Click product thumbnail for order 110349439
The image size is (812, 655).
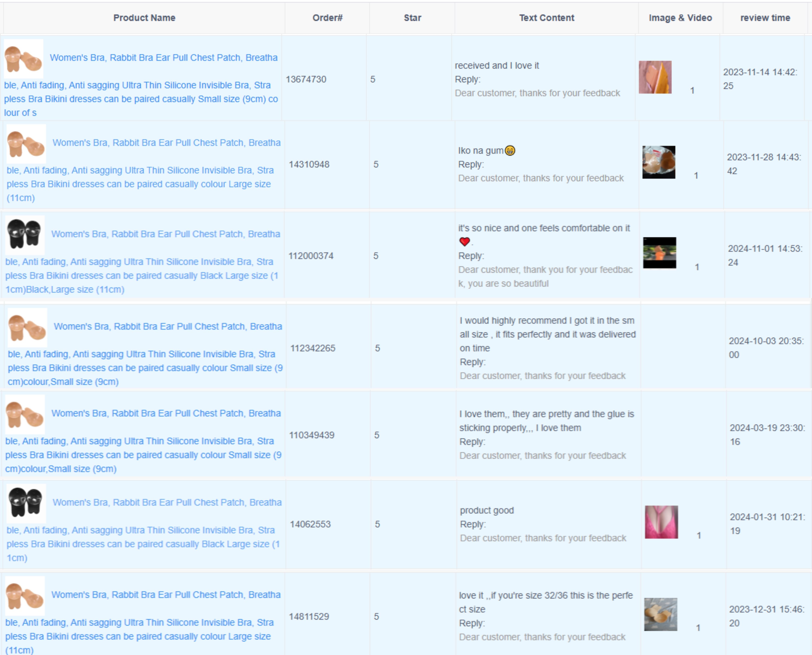(25, 414)
